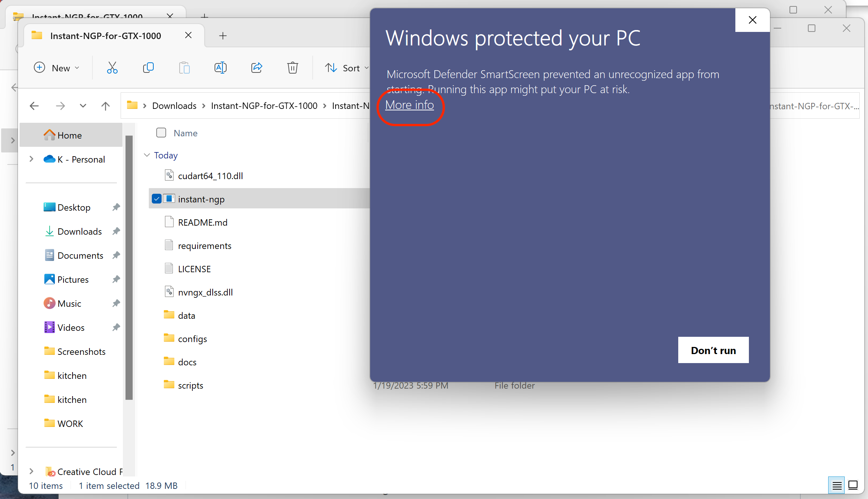Viewport: 868px width, 499px height.
Task: Go up one folder level
Action: coord(106,106)
